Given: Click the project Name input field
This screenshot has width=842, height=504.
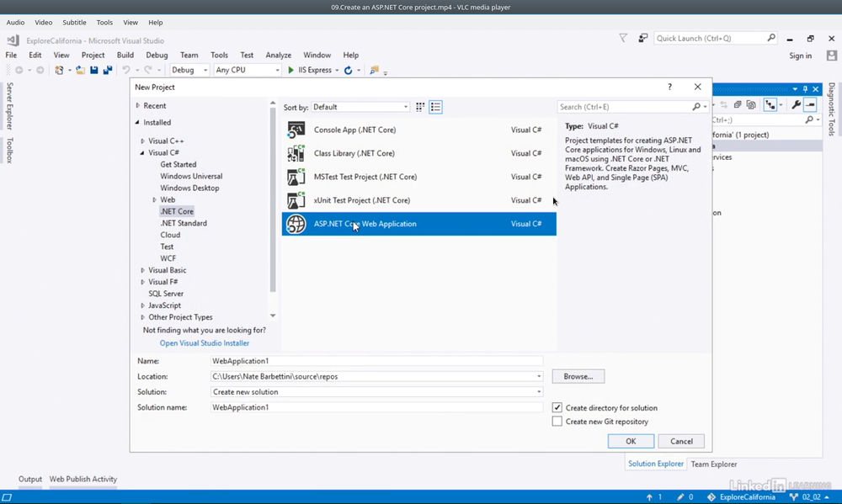Looking at the screenshot, I should point(376,361).
